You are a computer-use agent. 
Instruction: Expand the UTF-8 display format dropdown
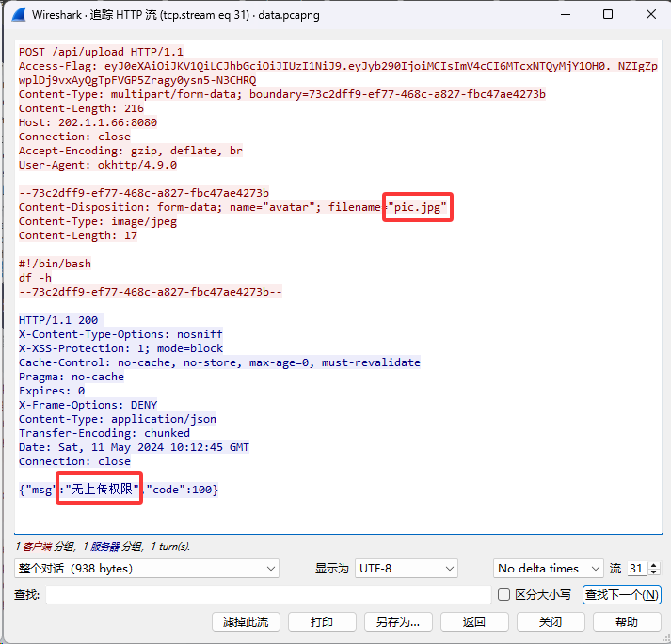coord(405,569)
